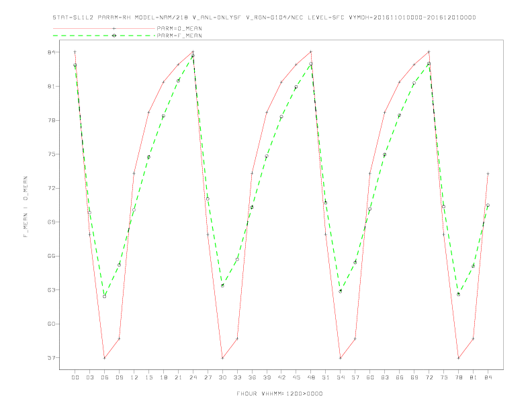
Task: Click the chart title line starting STAT=SL1L2
Action: 264,17
